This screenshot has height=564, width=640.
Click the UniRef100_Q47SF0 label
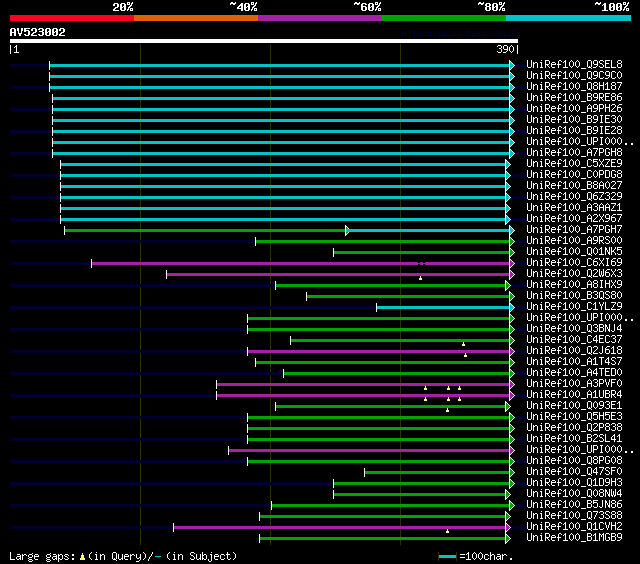pyautogui.click(x=574, y=472)
